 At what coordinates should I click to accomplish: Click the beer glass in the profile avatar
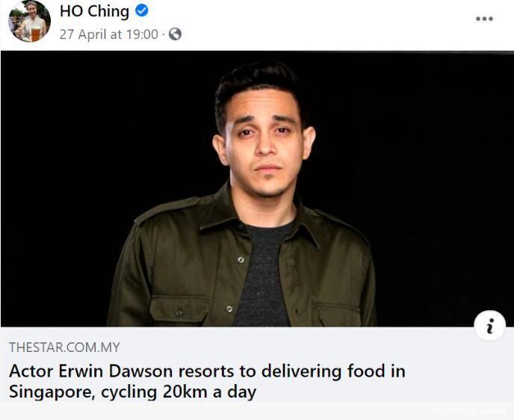coord(36,34)
